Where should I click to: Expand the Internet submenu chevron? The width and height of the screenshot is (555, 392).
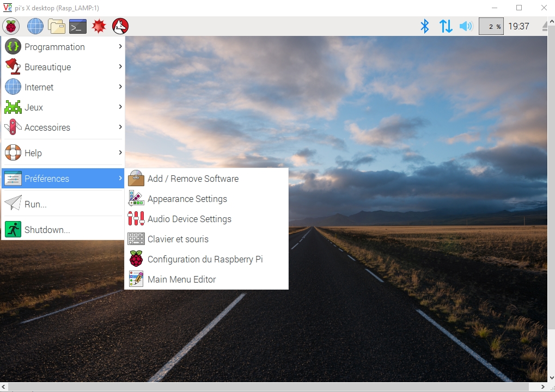120,87
